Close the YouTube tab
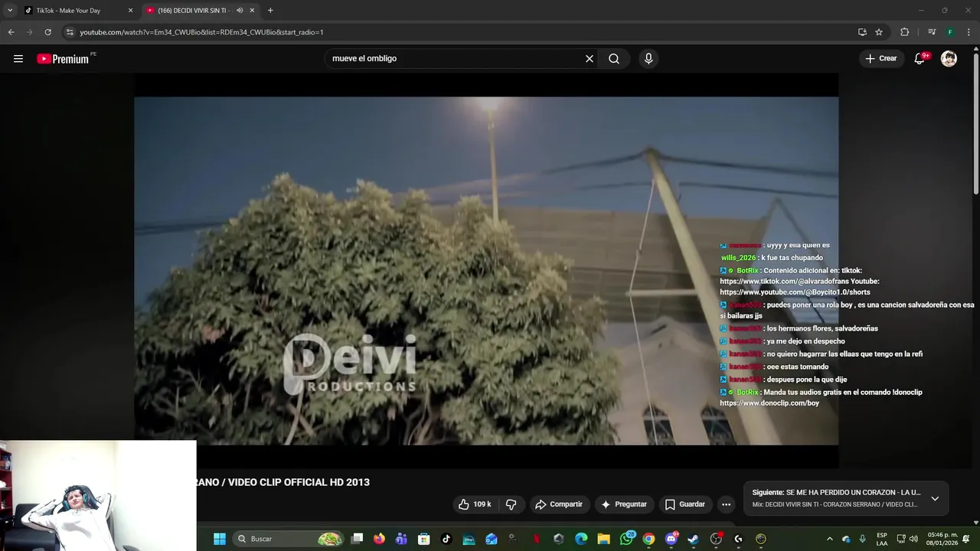The image size is (980, 551). tap(252, 11)
